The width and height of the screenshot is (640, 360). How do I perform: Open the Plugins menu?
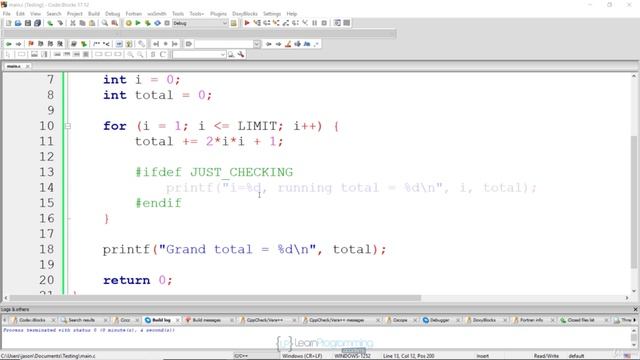pyautogui.click(x=218, y=14)
